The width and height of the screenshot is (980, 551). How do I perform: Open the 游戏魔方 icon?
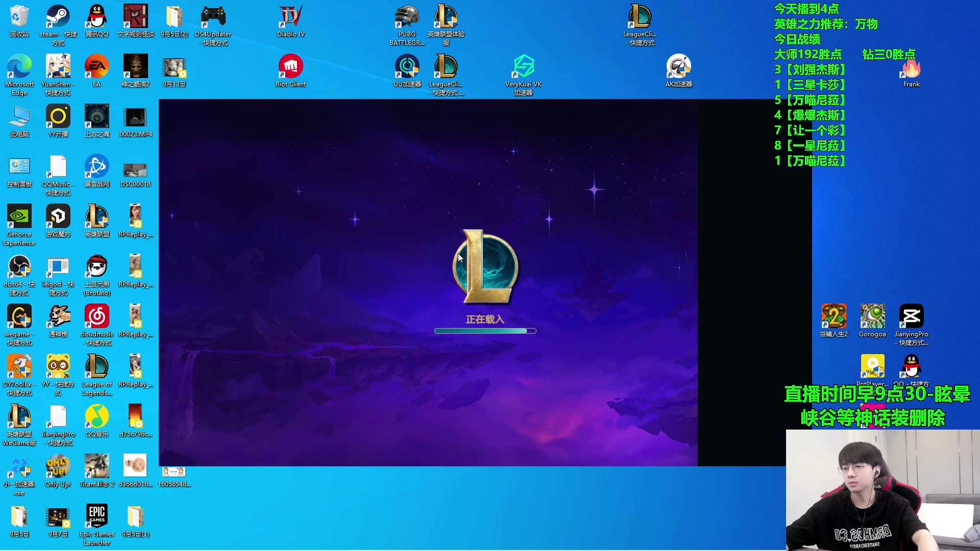point(58,221)
